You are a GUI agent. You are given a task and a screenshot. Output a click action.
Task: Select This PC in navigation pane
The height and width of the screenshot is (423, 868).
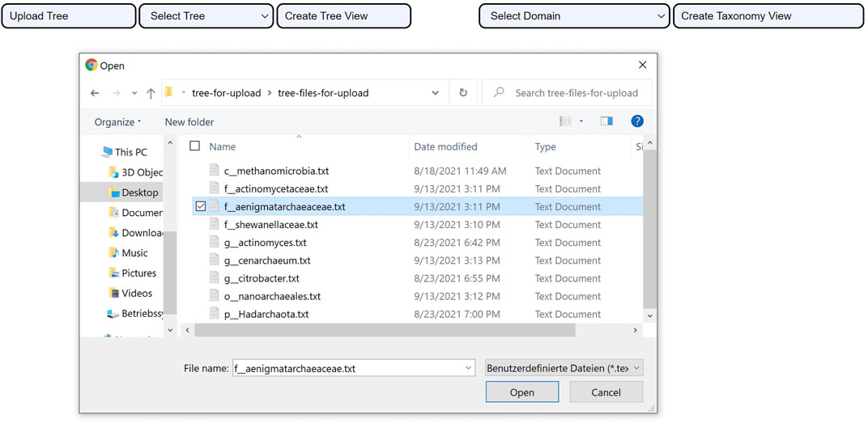(126, 152)
